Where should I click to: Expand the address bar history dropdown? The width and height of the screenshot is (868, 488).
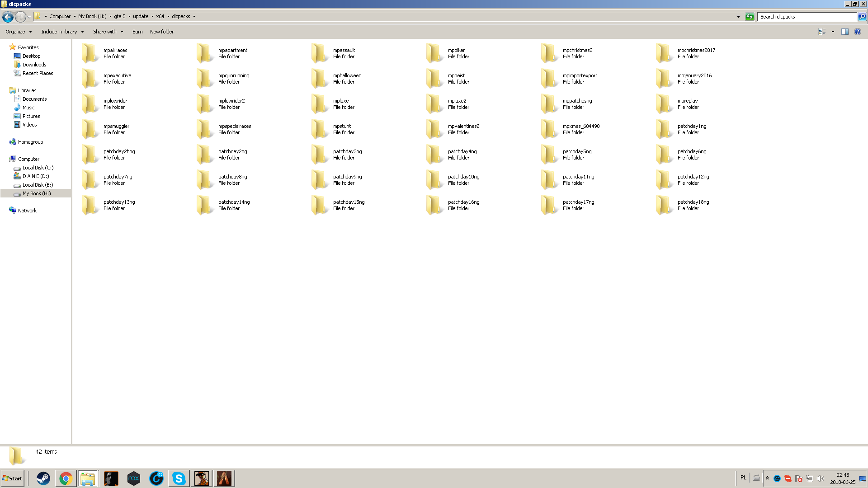(x=738, y=17)
